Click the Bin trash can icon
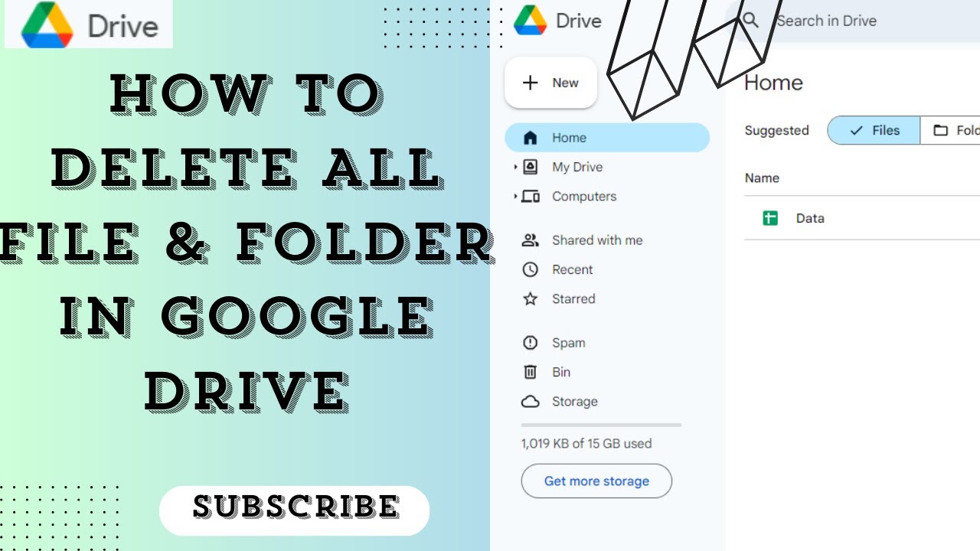This screenshot has height=551, width=980. tap(530, 372)
